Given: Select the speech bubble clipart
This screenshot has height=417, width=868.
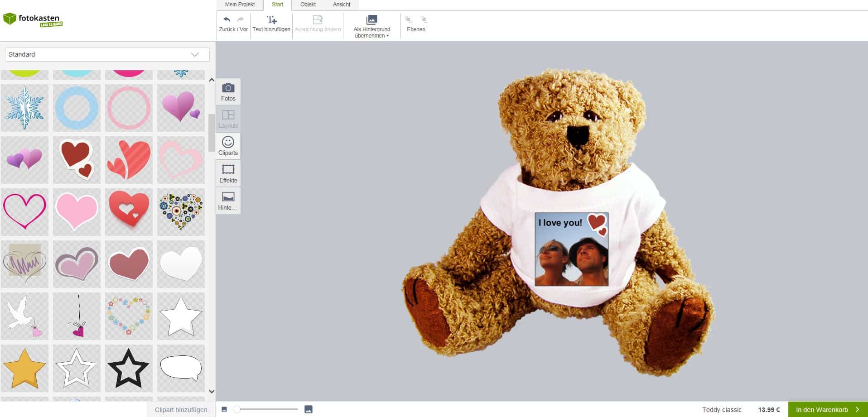Looking at the screenshot, I should (x=181, y=368).
